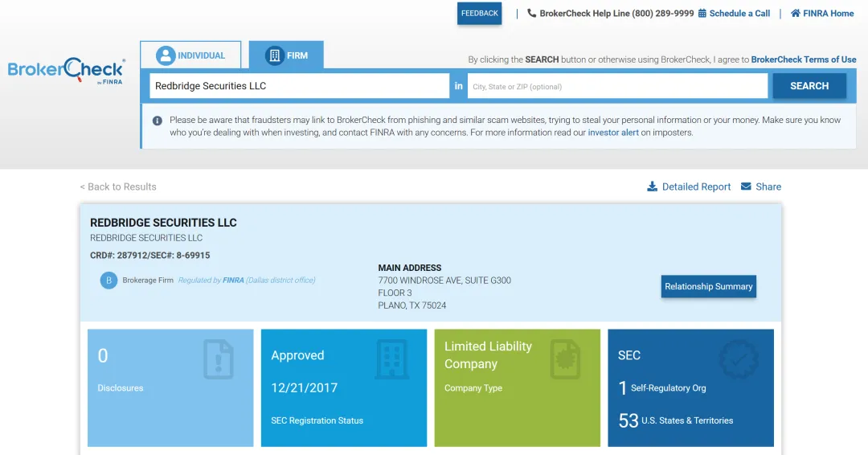Screen dimensions: 868x455
Task: Switch to the Individual search tab
Action: [190, 55]
